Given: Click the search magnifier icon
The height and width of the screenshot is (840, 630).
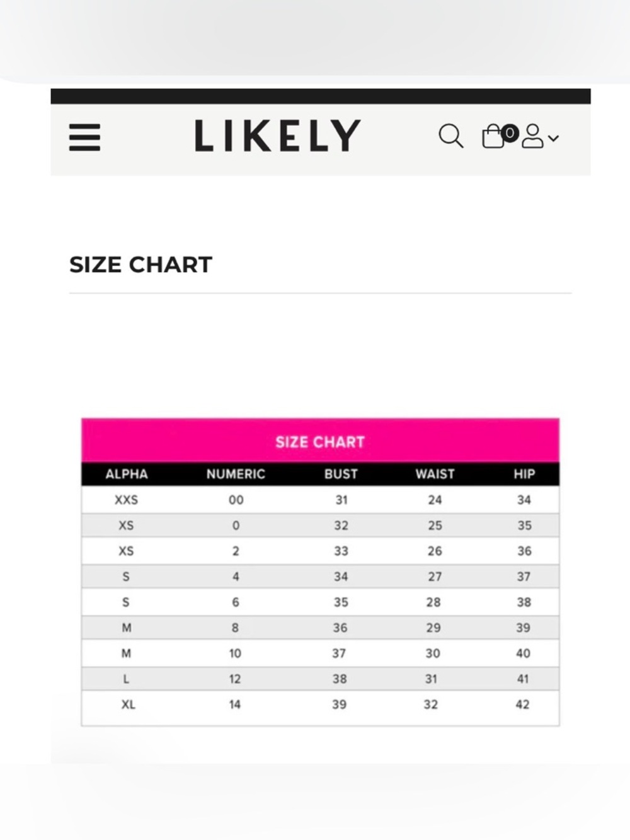Looking at the screenshot, I should [x=451, y=135].
